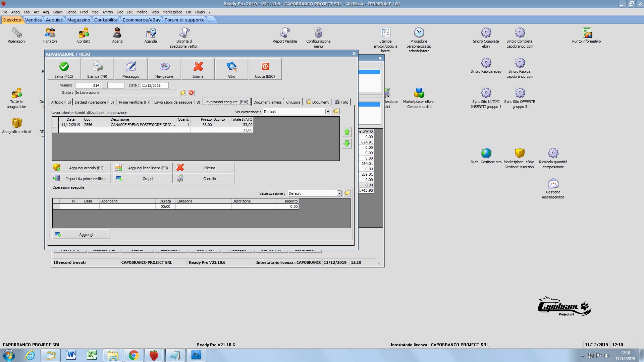Switch to Prime verifiche (F7) tab
Image resolution: width=644 pixels, height=362 pixels.
click(135, 102)
